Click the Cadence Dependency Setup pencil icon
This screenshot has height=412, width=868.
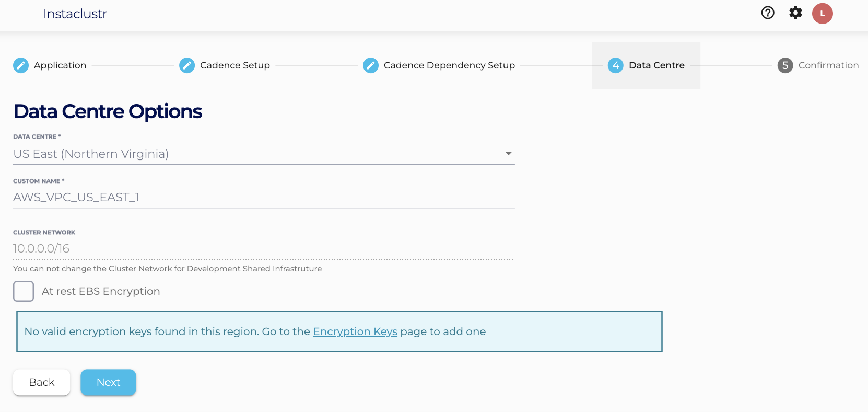pyautogui.click(x=371, y=65)
